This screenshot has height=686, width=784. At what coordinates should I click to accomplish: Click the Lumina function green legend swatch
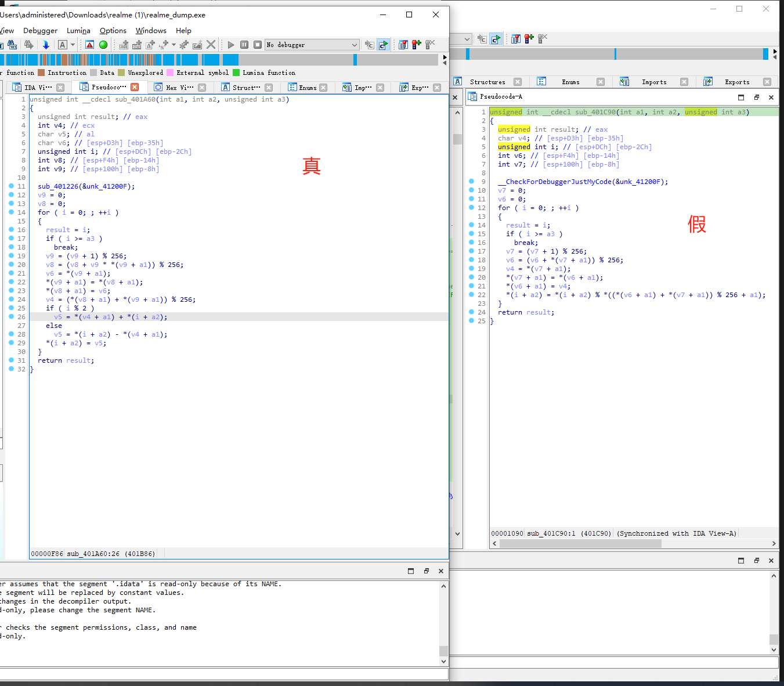click(x=236, y=73)
